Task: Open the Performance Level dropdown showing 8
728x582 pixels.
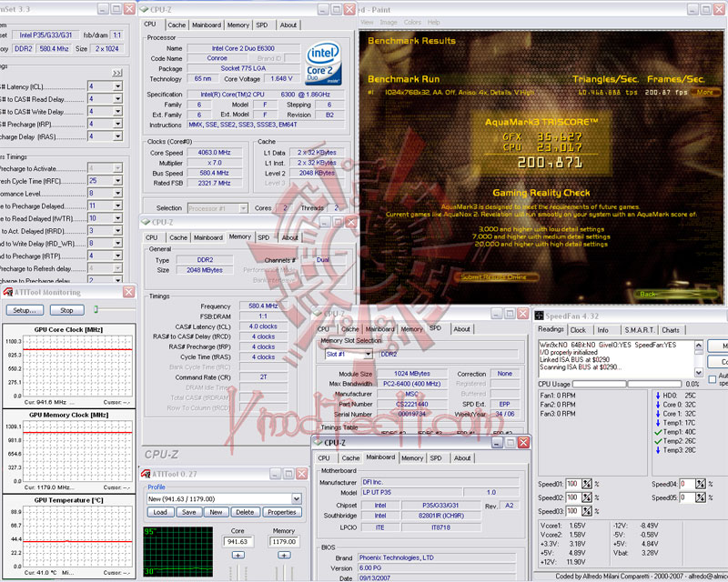Action: click(117, 193)
